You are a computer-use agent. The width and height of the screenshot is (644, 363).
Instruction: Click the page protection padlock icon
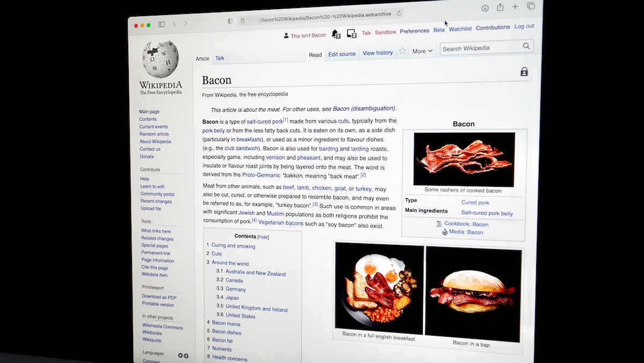(524, 72)
